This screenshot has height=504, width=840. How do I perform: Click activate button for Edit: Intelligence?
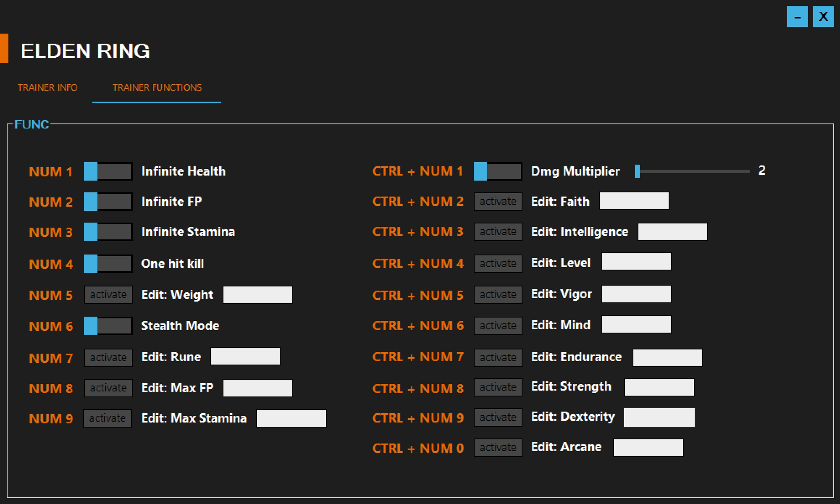[x=498, y=232]
